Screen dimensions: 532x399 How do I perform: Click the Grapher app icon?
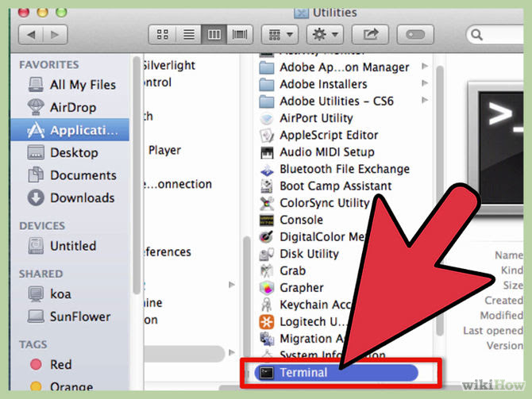click(267, 288)
